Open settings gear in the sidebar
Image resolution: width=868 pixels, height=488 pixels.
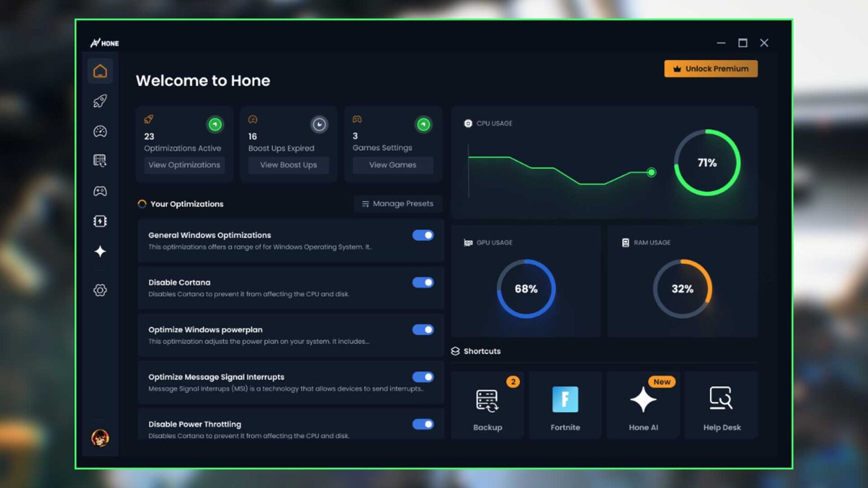pos(100,290)
